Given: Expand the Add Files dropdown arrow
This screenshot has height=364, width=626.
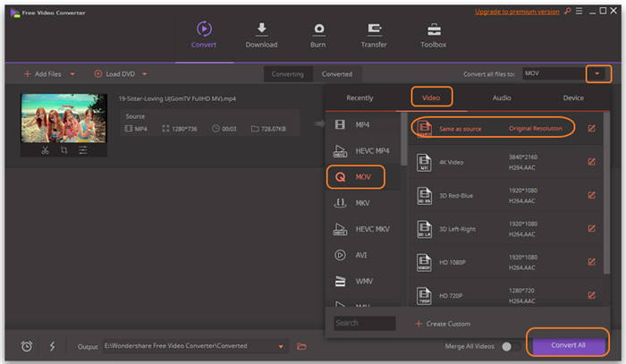Looking at the screenshot, I should coord(72,74).
